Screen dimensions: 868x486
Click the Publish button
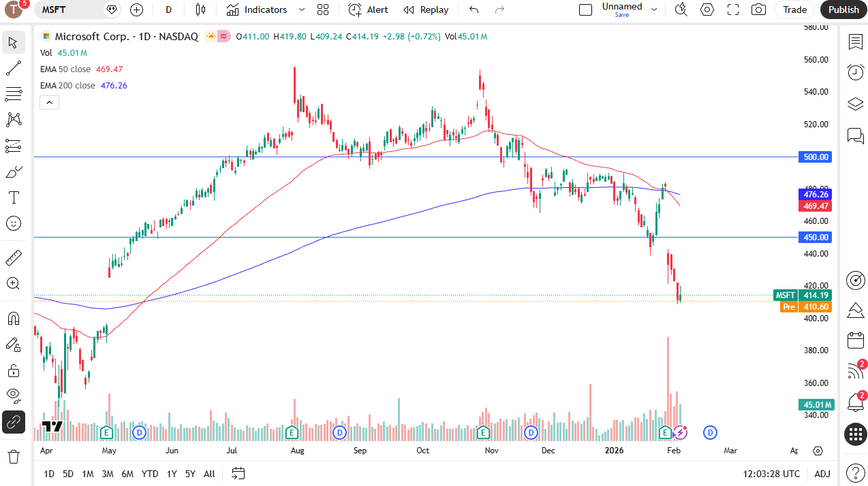click(x=843, y=10)
